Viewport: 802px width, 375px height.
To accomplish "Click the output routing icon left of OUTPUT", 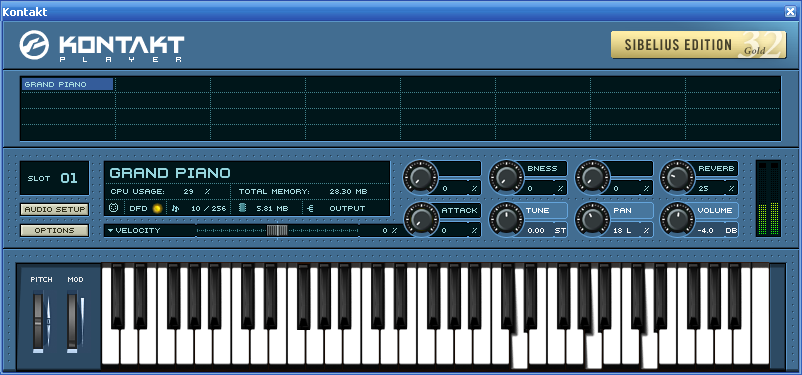I will [310, 208].
